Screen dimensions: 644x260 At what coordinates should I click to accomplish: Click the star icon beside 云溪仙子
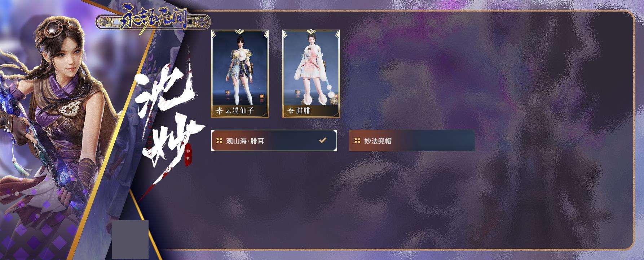coord(219,111)
